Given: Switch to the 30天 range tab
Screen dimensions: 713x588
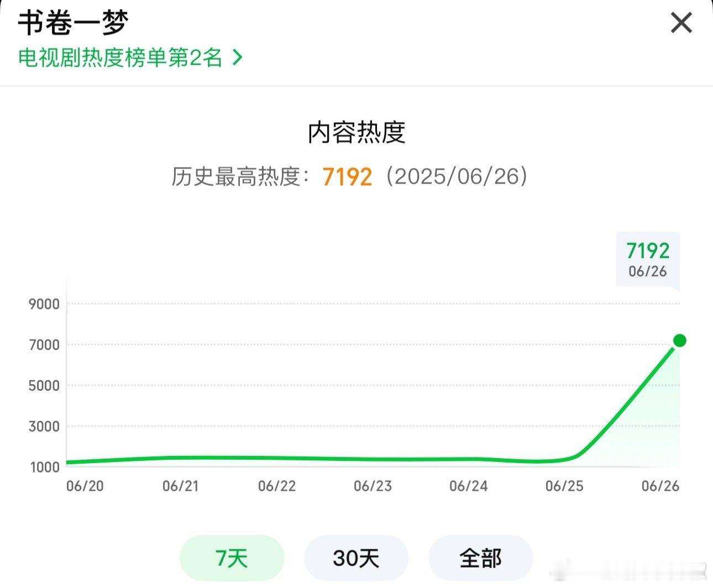Looking at the screenshot, I should (x=356, y=558).
